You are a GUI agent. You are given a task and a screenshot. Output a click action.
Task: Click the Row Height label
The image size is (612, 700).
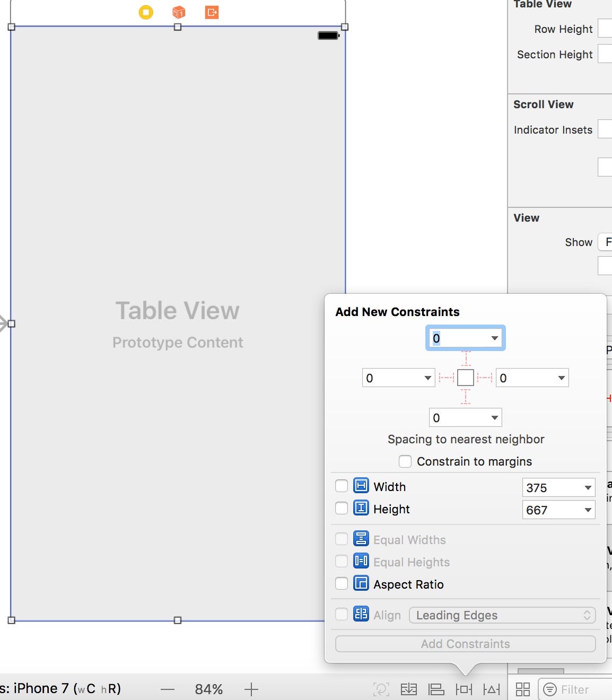563,29
